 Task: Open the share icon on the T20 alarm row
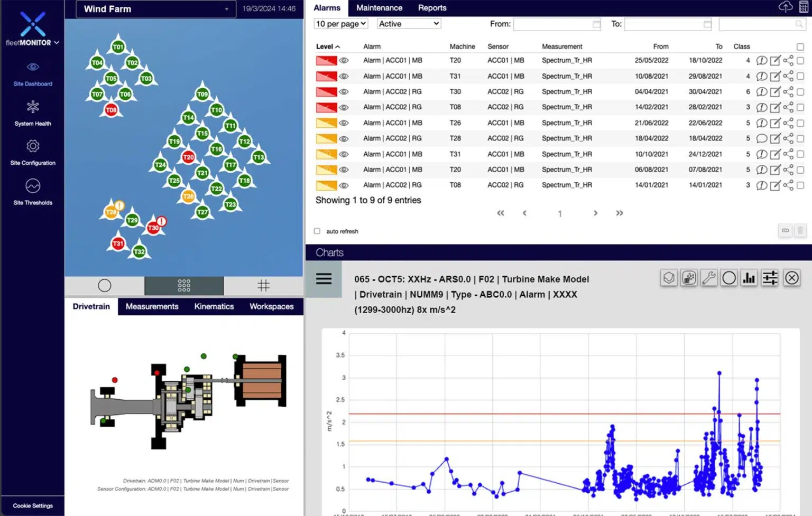[x=788, y=60]
